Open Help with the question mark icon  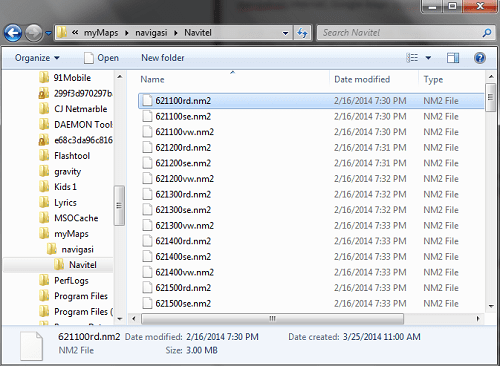pyautogui.click(x=480, y=58)
